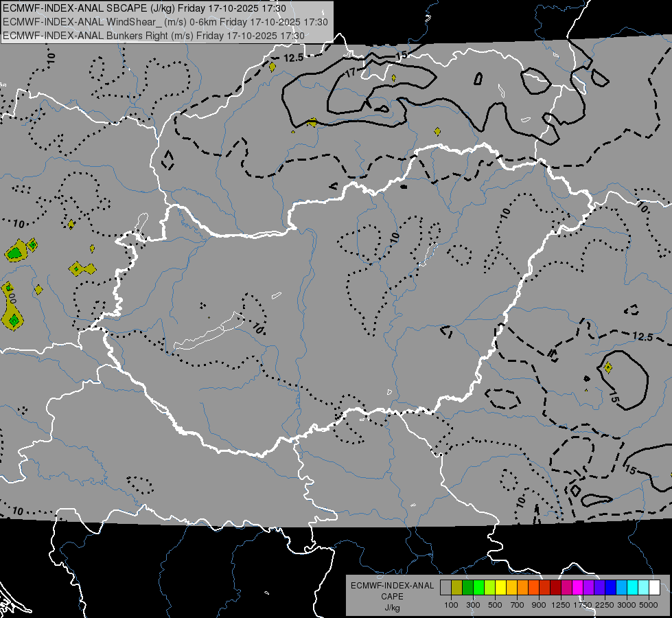This screenshot has height=618, width=672.
Task: Click the '100' CAPE label on left edge
Action: coord(11,296)
